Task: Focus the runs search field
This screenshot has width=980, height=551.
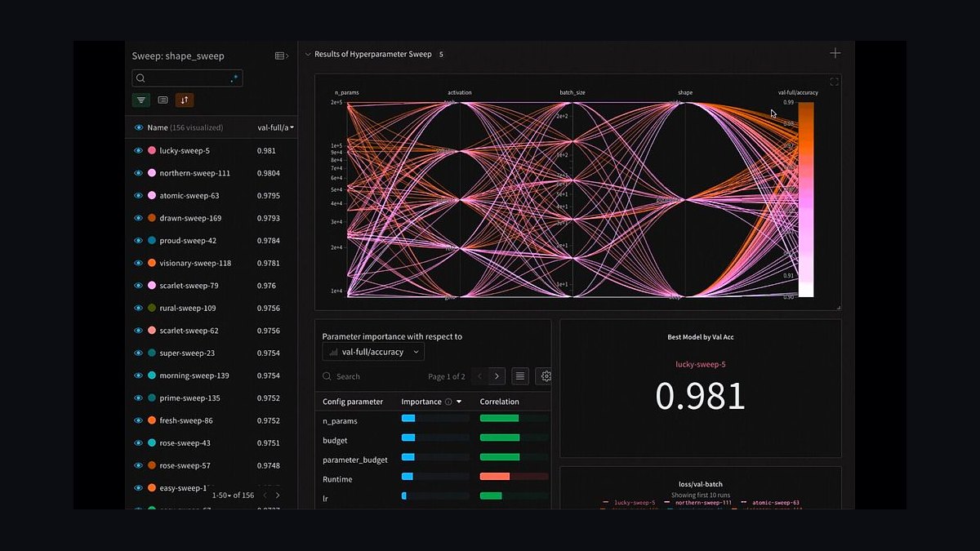Action: (x=187, y=78)
